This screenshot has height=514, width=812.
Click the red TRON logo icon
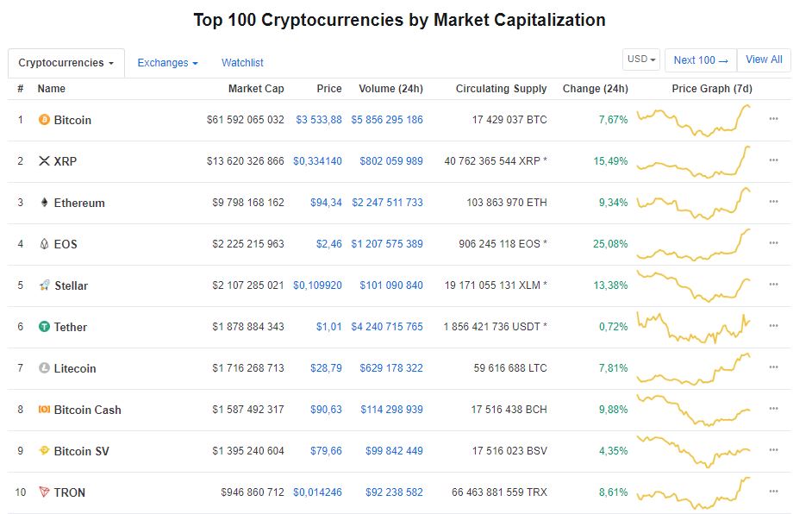[x=45, y=492]
